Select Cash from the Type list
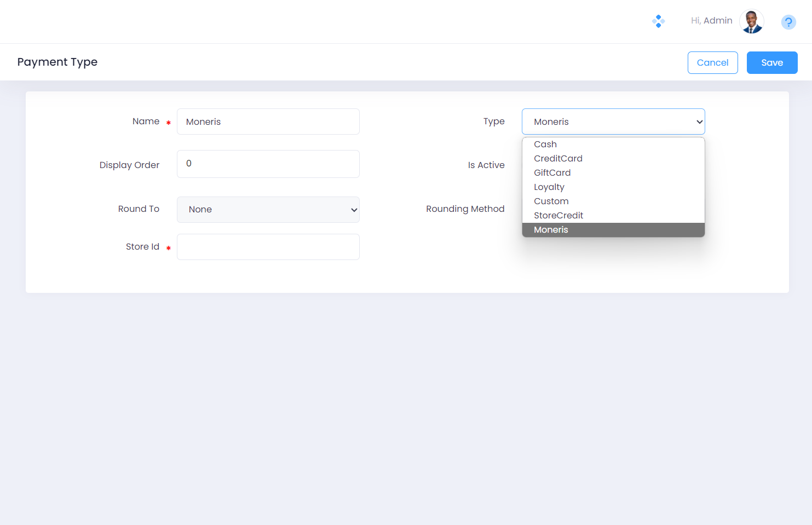The image size is (812, 525). pos(545,145)
